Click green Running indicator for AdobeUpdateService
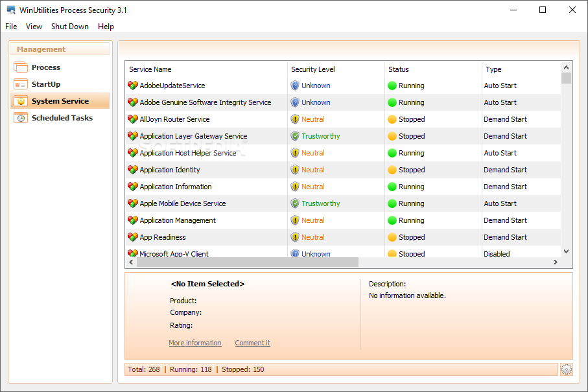The height and width of the screenshot is (392, 588). (392, 86)
